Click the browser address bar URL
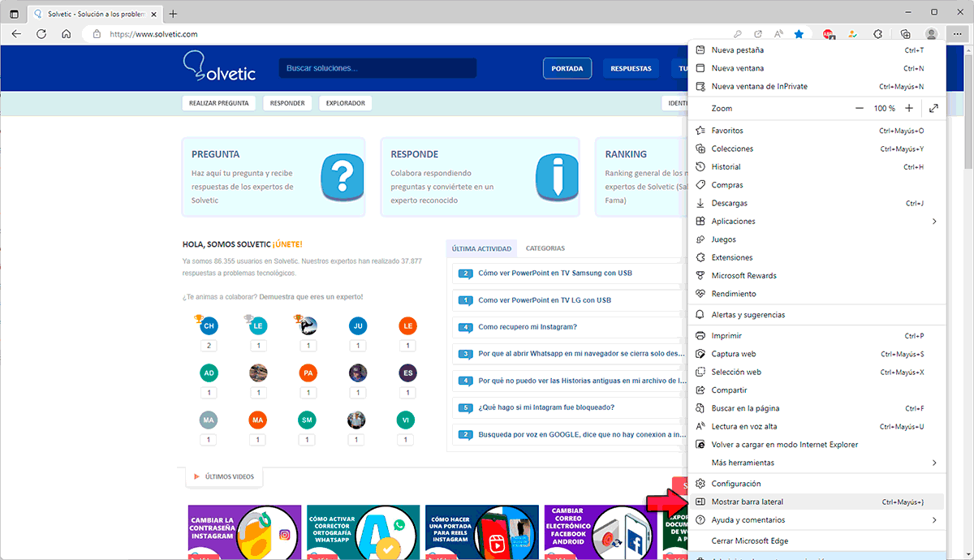Viewport: 974px width, 560px height. tap(153, 34)
